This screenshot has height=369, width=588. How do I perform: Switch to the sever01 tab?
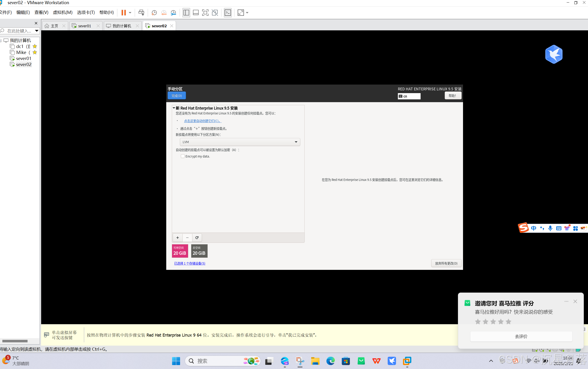pyautogui.click(x=84, y=26)
